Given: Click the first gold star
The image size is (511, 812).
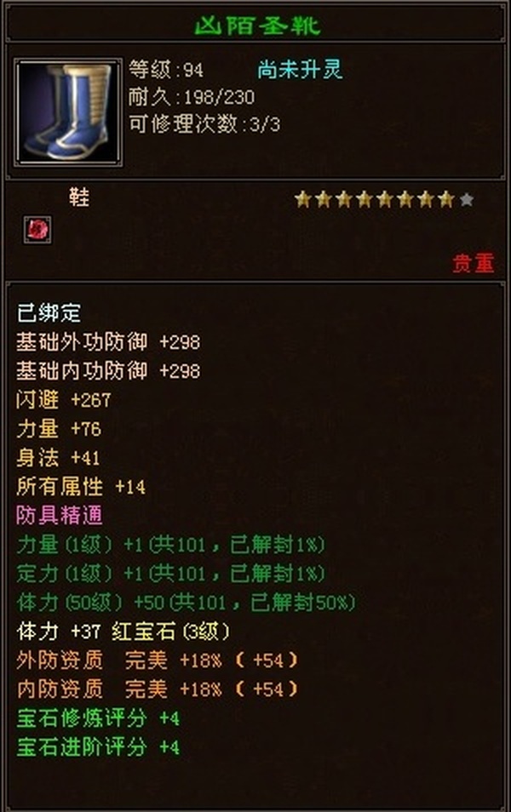Looking at the screenshot, I should pos(302,199).
